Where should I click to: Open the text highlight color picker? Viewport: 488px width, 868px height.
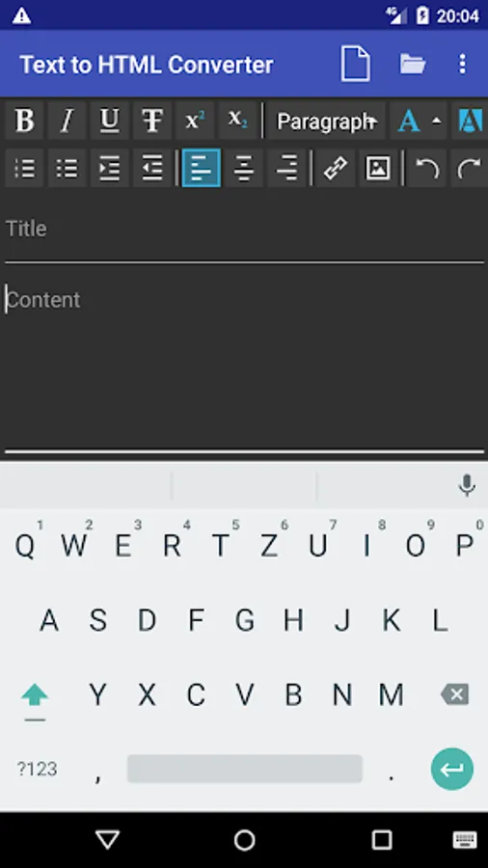pos(471,121)
